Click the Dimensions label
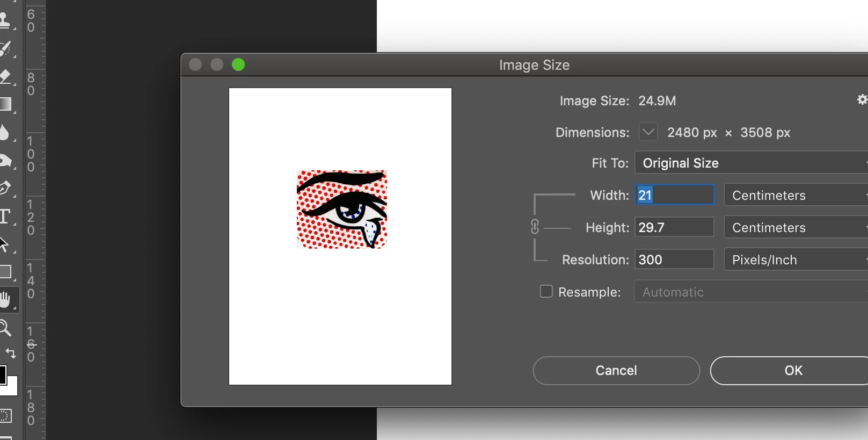Viewport: 868px width, 440px height. 592,133
